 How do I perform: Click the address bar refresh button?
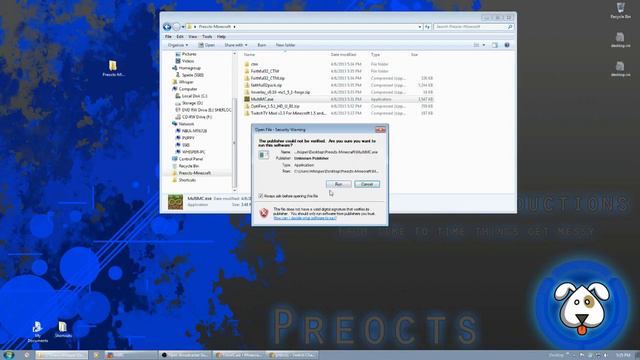pyautogui.click(x=427, y=27)
